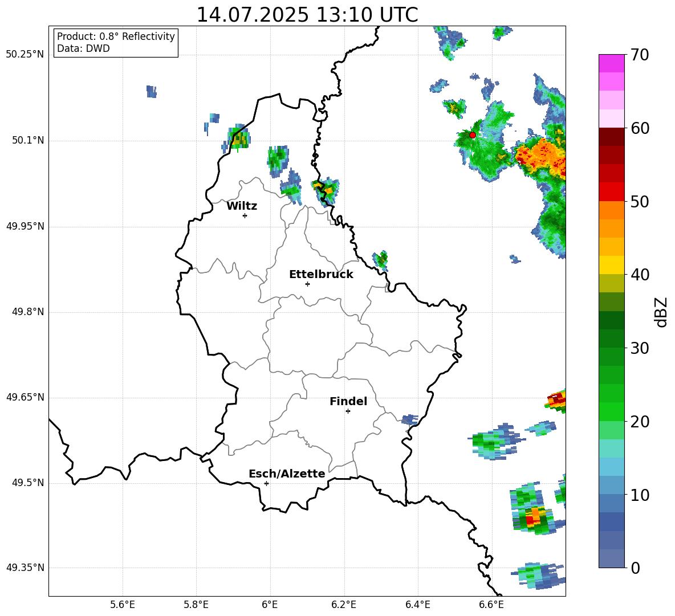Click the colorbar label 30
Image resolution: width=675 pixels, height=616 pixels.
point(640,348)
